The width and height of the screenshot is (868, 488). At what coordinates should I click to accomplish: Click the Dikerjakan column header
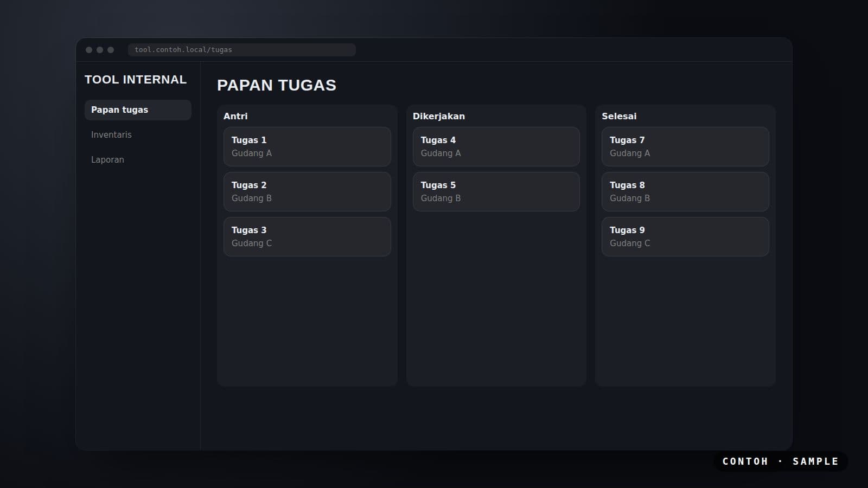[x=439, y=116]
